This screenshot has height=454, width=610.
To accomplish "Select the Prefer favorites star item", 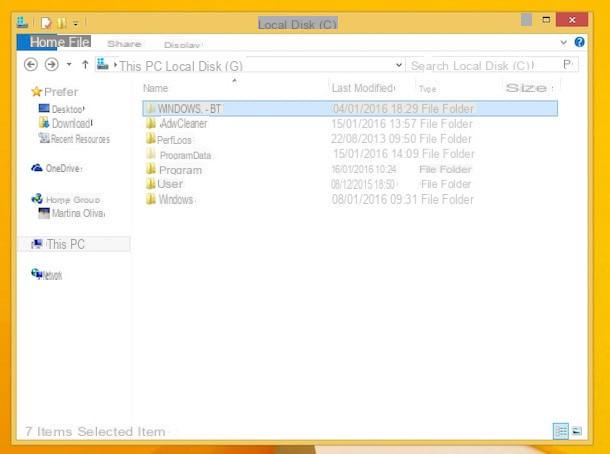I will pyautogui.click(x=55, y=92).
